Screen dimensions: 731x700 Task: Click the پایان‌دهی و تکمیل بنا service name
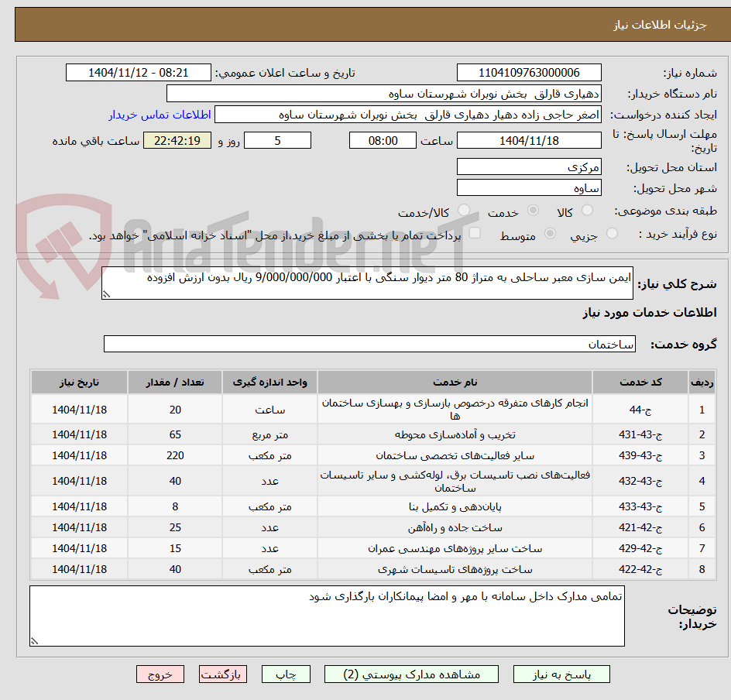click(455, 506)
